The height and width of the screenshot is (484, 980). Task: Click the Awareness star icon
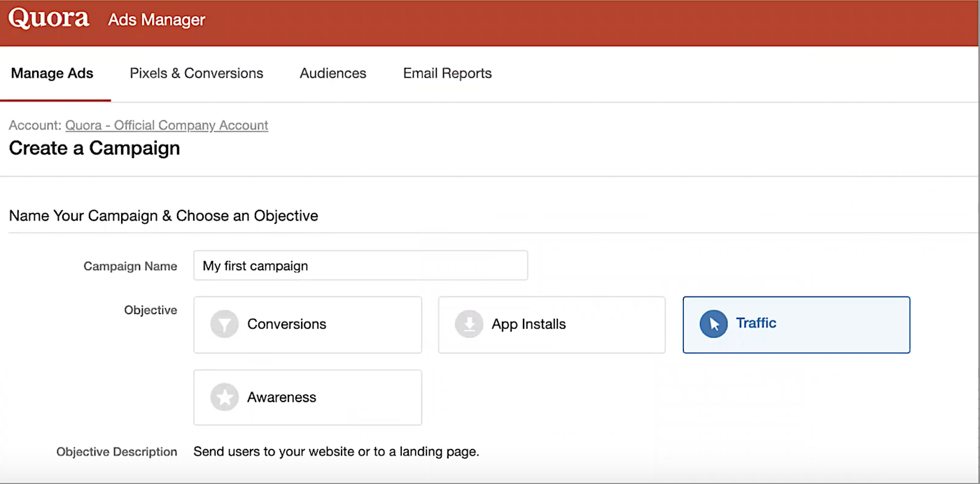[x=224, y=397]
